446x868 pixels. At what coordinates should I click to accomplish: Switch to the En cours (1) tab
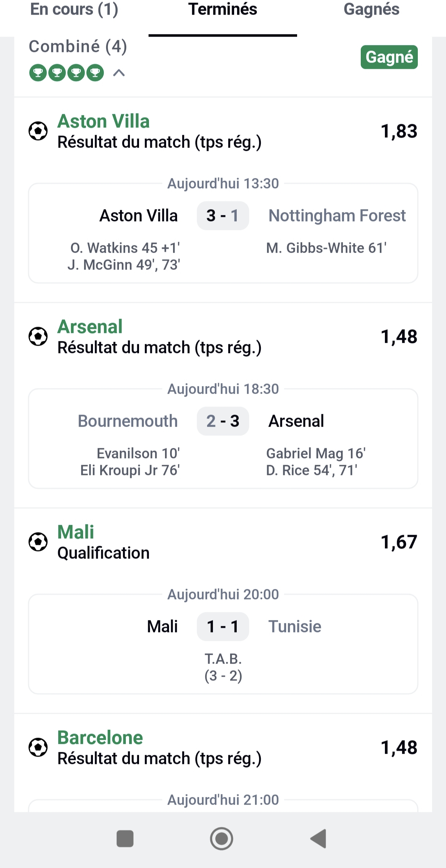(74, 10)
